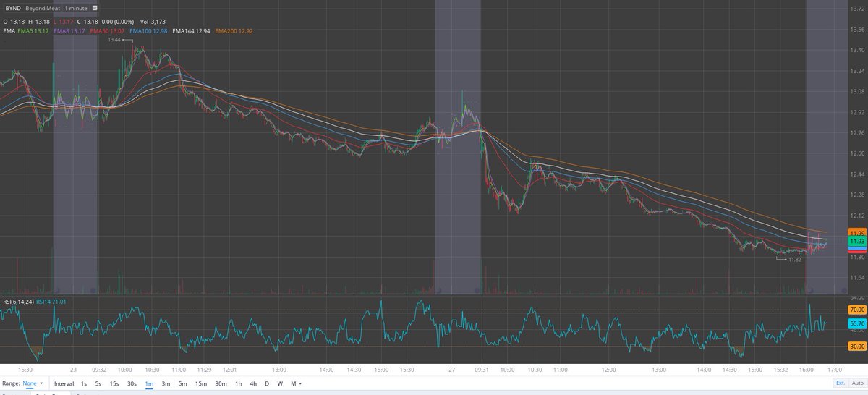This screenshot has height=395, width=868.
Task: Open the chart settings icon beside 1 minute
Action: [95, 8]
